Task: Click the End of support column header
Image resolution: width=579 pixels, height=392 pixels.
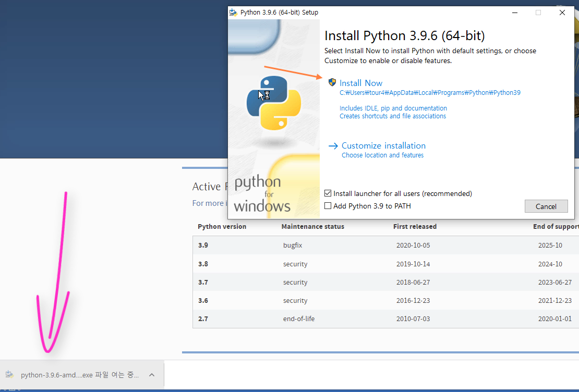Action: [556, 227]
